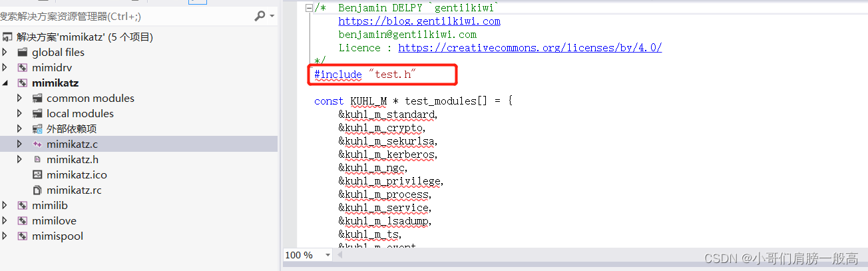Select the common modules item
The width and height of the screenshot is (868, 271).
(x=91, y=99)
